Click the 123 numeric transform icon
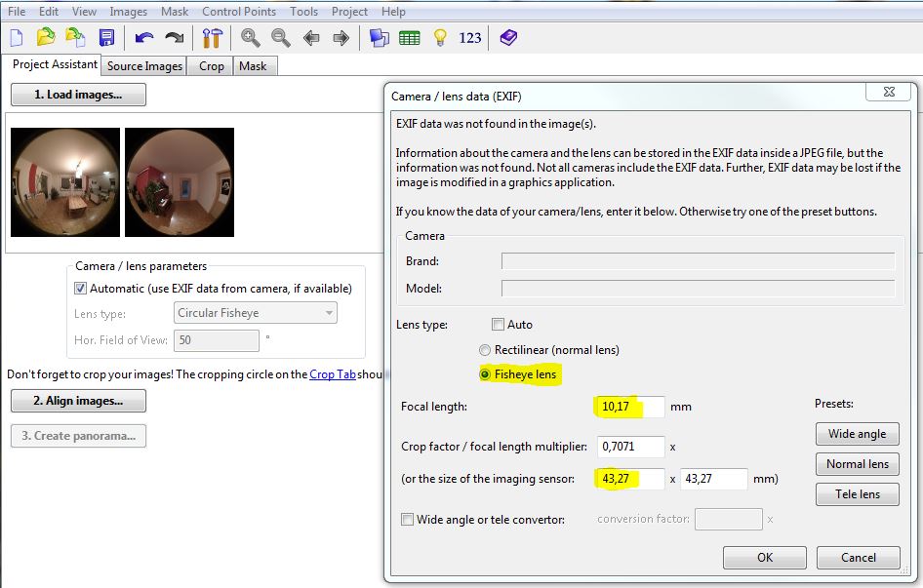Viewport: 923px width, 588px height. click(470, 38)
